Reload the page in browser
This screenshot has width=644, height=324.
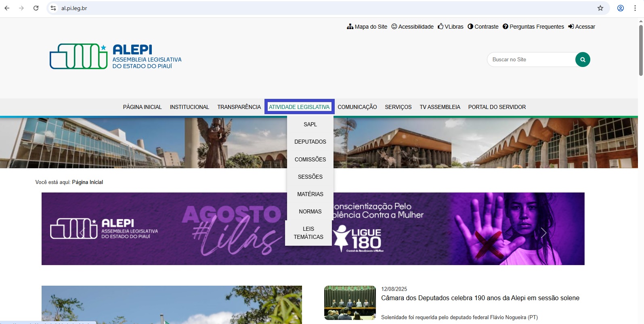coord(36,8)
